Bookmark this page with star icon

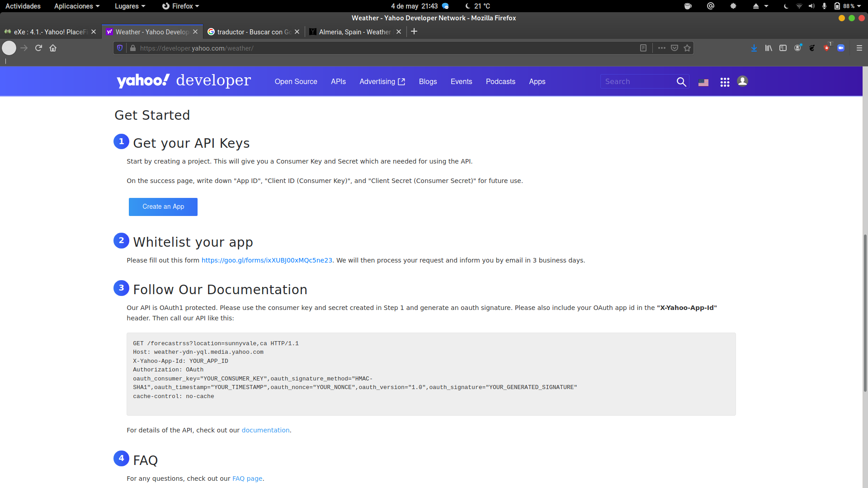687,48
